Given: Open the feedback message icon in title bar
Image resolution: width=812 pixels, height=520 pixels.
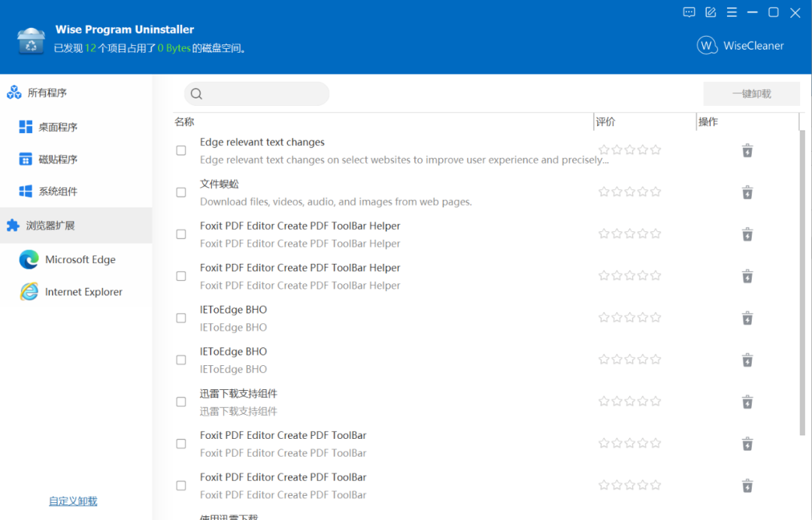Looking at the screenshot, I should [689, 13].
